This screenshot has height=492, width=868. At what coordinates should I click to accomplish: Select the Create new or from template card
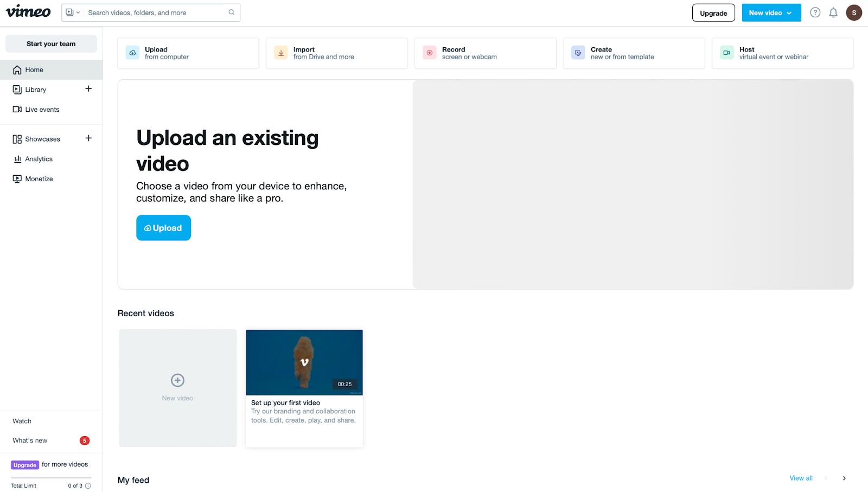pos(634,53)
